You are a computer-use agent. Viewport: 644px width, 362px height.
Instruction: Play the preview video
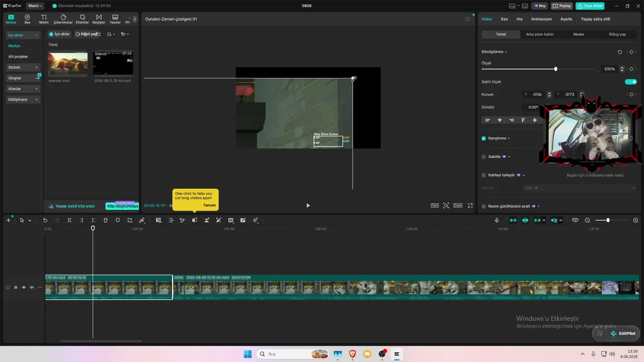point(308,205)
